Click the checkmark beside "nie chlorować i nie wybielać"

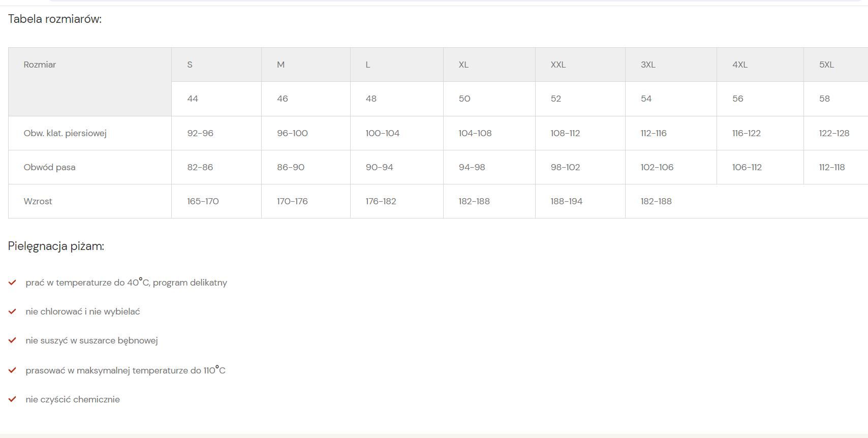pos(12,311)
